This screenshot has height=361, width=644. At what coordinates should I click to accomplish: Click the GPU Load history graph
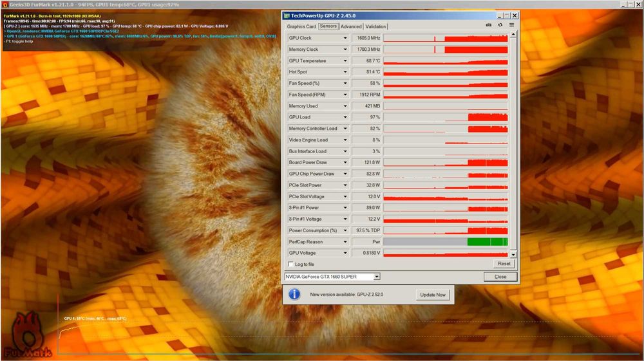coord(446,117)
